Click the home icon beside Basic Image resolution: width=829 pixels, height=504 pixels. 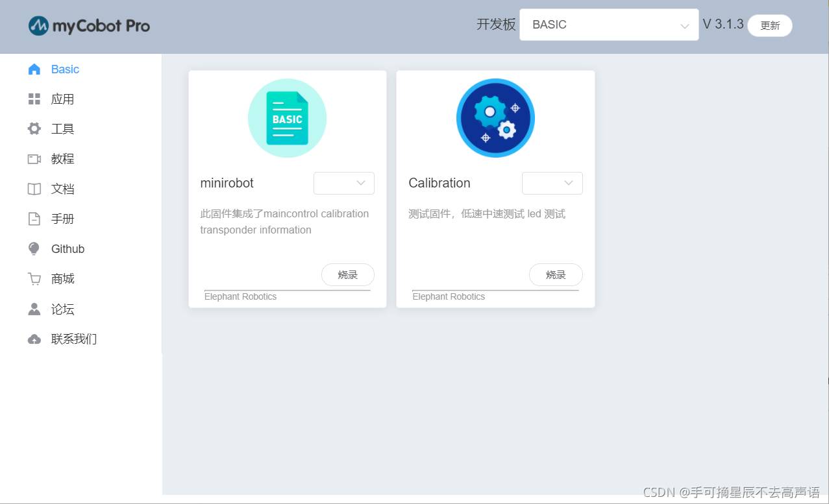(34, 69)
